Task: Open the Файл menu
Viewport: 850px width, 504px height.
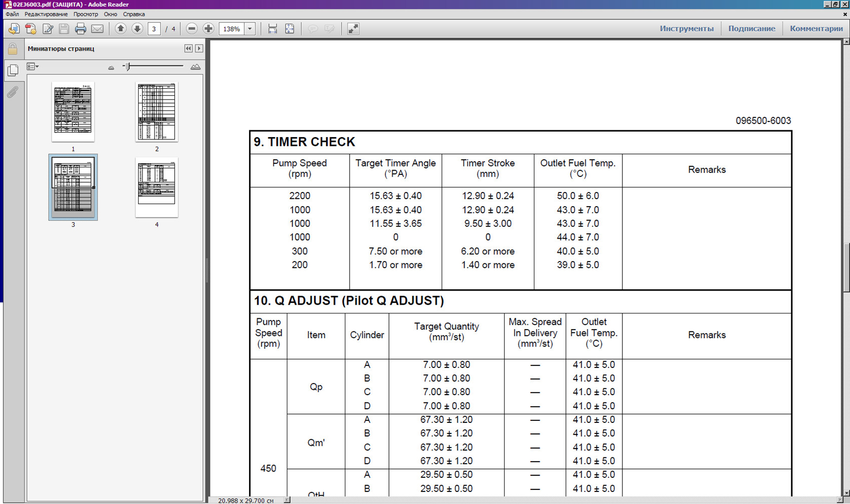Action: click(12, 15)
